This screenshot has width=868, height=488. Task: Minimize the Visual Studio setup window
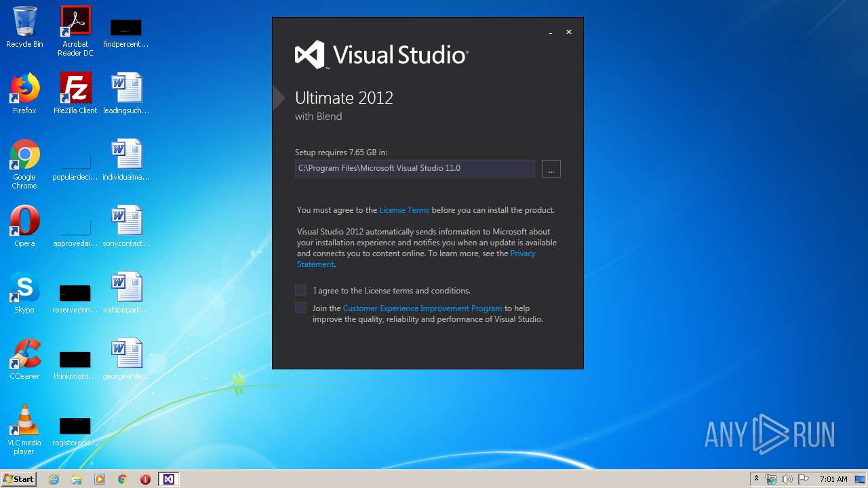click(551, 33)
